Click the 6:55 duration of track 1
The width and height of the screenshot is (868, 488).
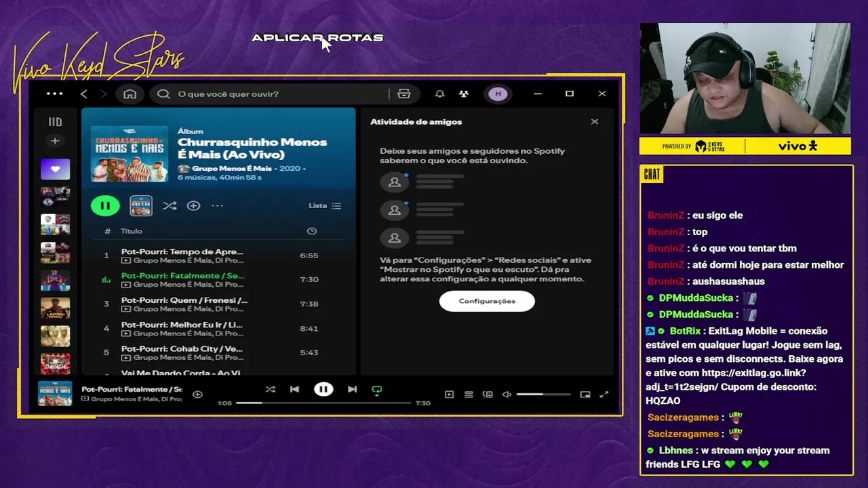click(309, 256)
